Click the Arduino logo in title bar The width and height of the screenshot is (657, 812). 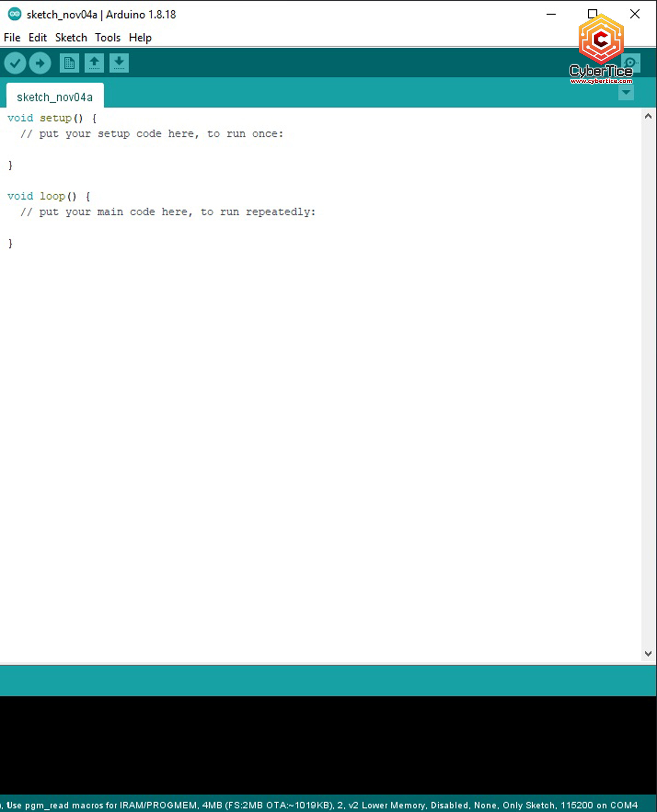point(14,14)
